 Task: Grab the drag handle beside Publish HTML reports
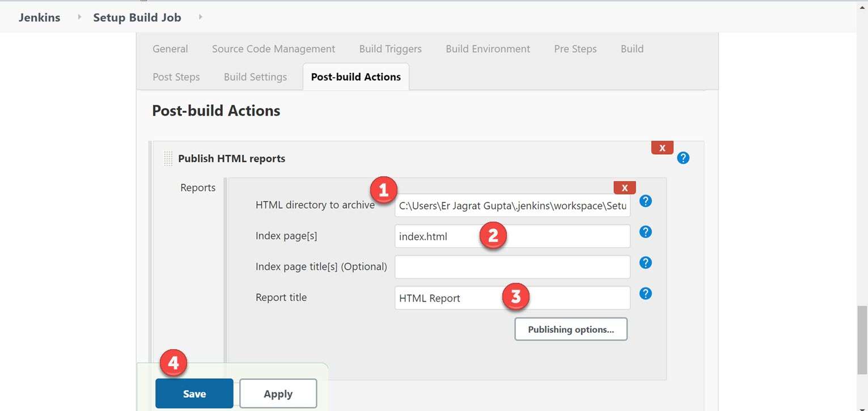pyautogui.click(x=168, y=159)
